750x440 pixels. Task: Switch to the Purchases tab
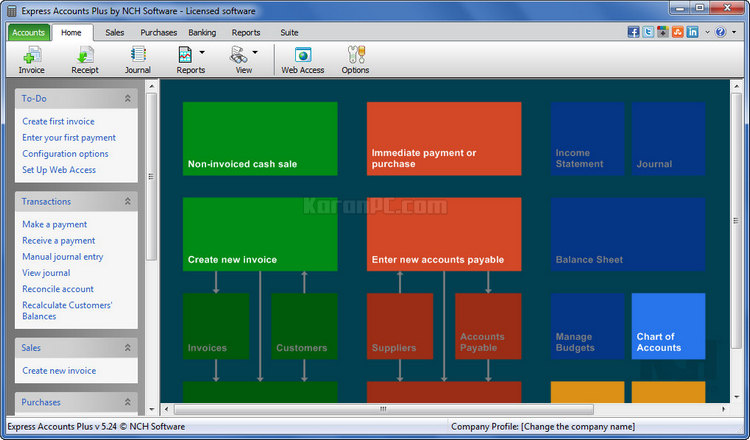(x=158, y=33)
